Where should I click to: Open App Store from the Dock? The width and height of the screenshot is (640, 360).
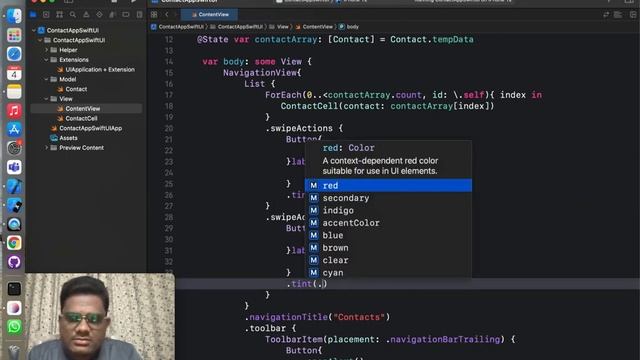(x=14, y=129)
